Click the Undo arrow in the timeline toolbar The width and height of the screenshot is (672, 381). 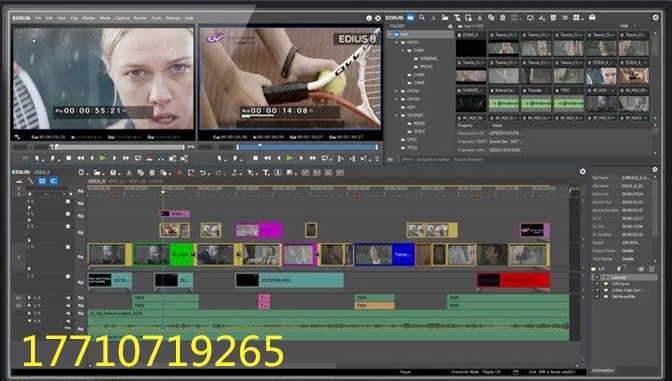coord(203,173)
